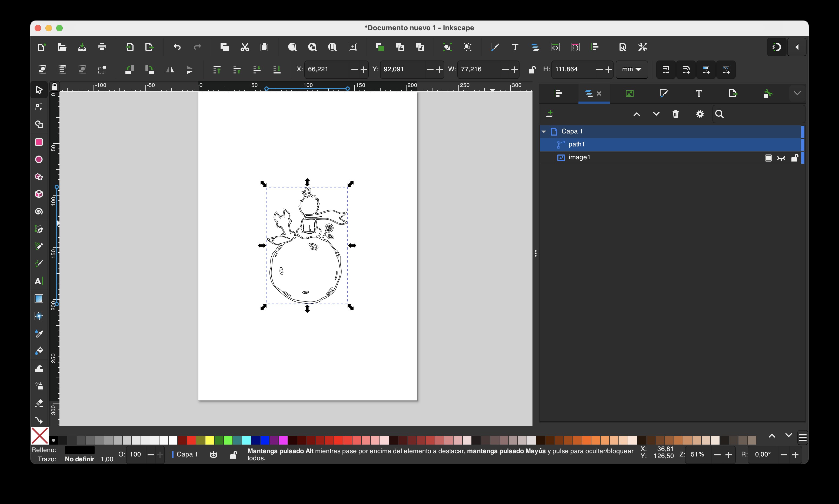Click the Undo button

pos(177,47)
